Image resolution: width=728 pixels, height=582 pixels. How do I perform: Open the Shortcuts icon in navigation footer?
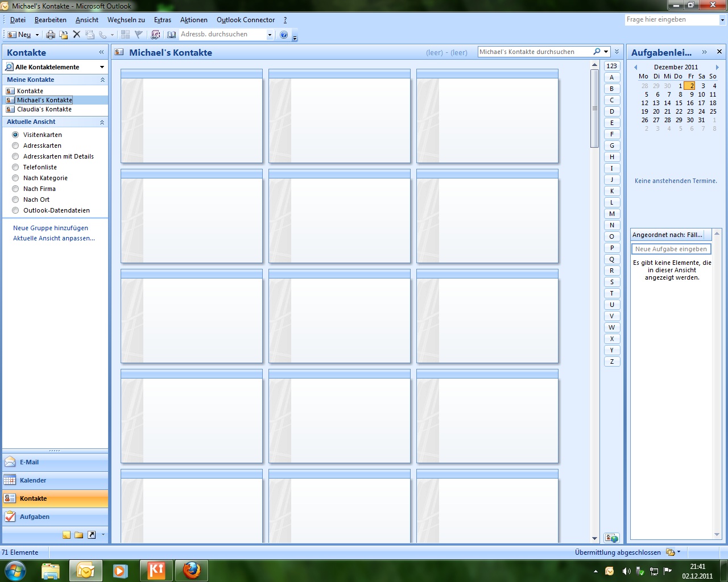92,535
